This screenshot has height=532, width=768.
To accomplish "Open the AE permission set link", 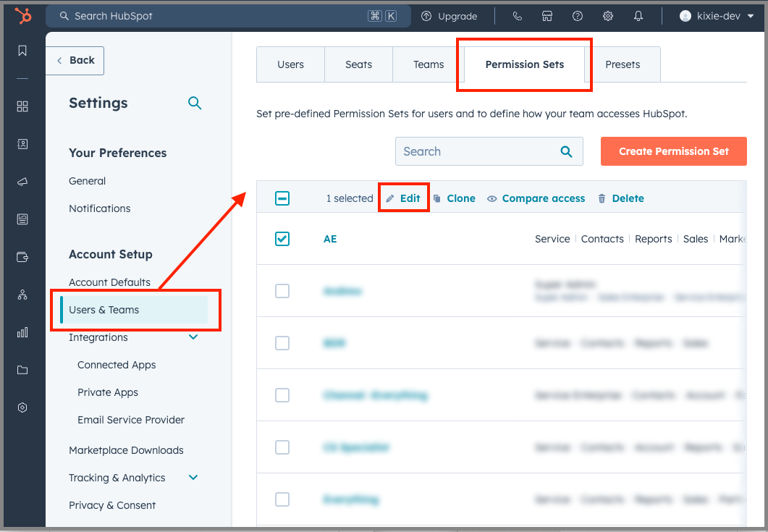I will tap(330, 239).
